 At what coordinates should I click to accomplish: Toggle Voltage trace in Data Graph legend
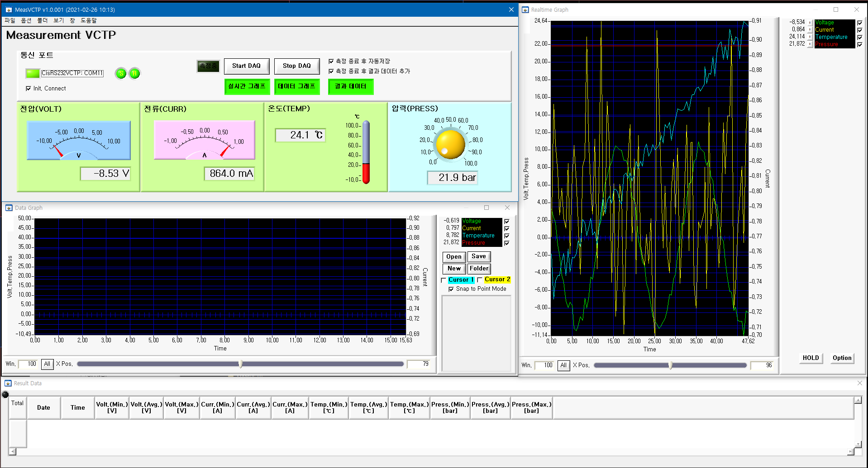(507, 221)
